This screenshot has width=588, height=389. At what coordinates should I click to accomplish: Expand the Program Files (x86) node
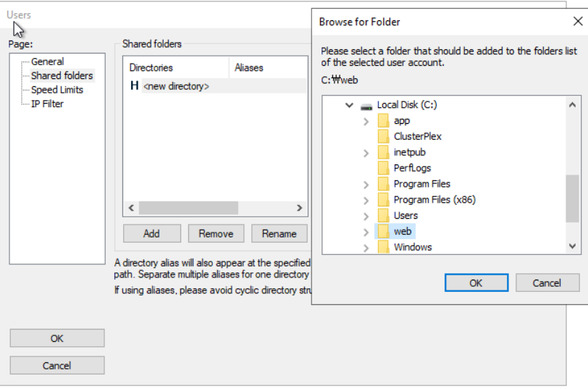[x=366, y=201]
